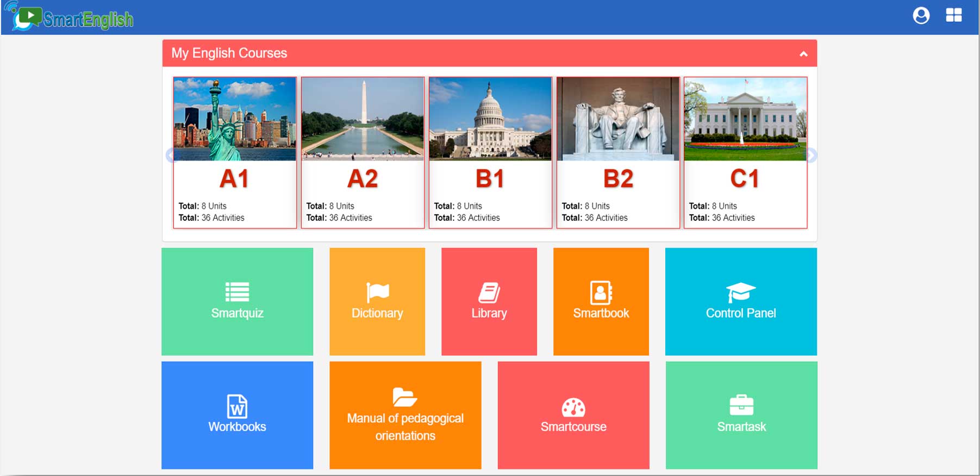The image size is (980, 476).
Task: Click "Total: 36 Activities" under B2
Action: coord(595,218)
